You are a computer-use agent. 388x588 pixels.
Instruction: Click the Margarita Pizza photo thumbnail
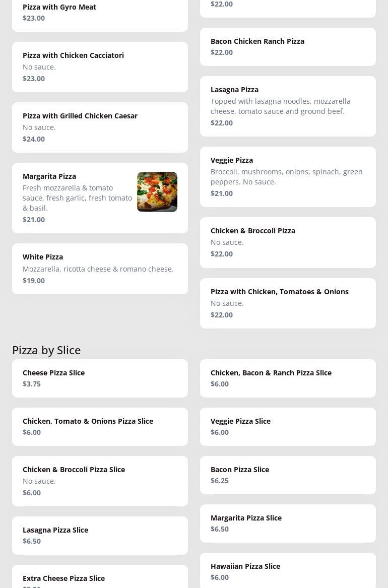pyautogui.click(x=157, y=192)
